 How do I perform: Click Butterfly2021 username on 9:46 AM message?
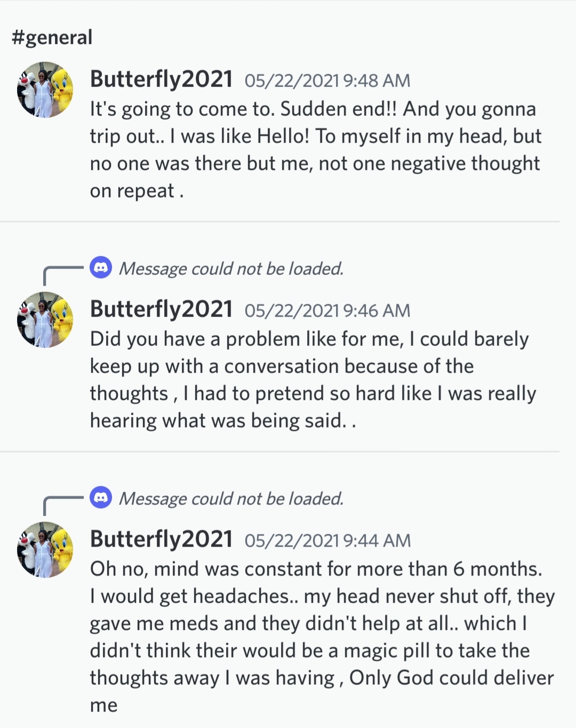pyautogui.click(x=161, y=310)
